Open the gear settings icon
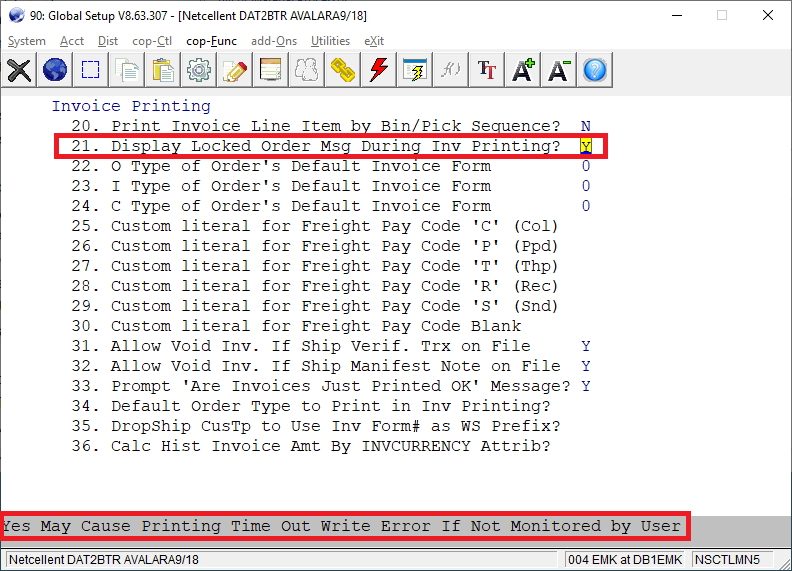Viewport: 792px width, 571px height. [x=199, y=70]
